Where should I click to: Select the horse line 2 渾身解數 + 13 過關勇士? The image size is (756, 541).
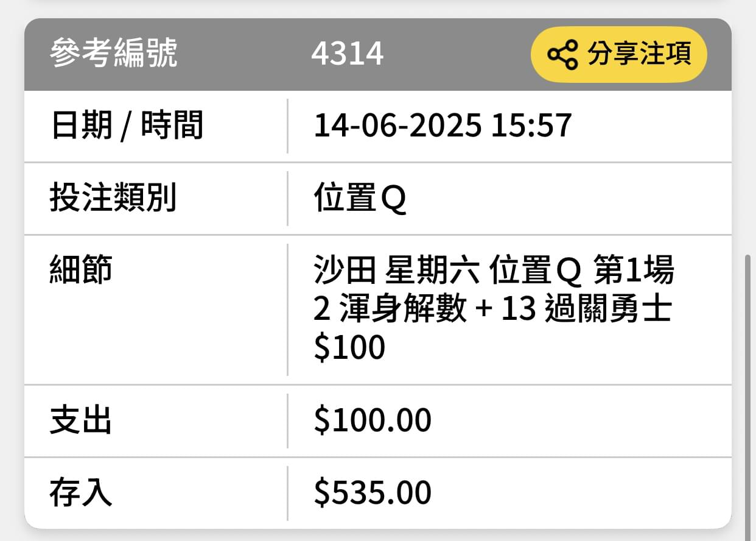coord(492,309)
